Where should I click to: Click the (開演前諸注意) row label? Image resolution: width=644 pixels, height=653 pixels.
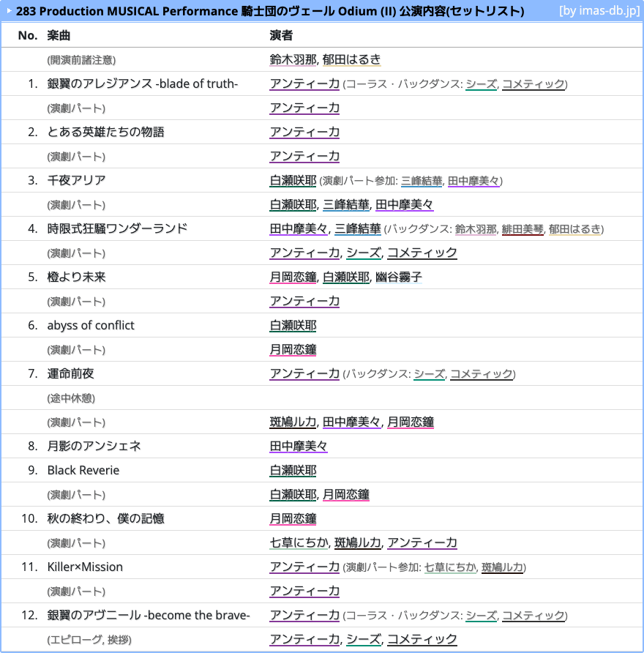81,60
